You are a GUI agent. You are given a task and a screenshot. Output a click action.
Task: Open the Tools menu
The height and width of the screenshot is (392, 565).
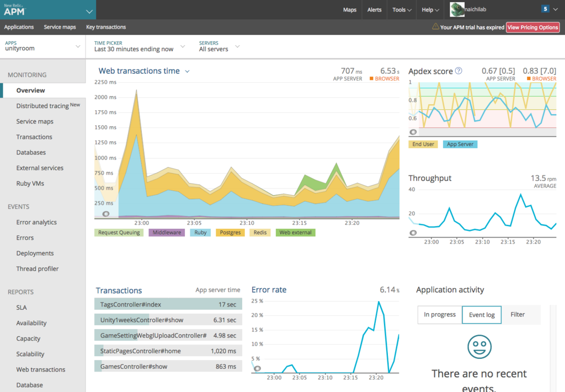click(x=402, y=10)
